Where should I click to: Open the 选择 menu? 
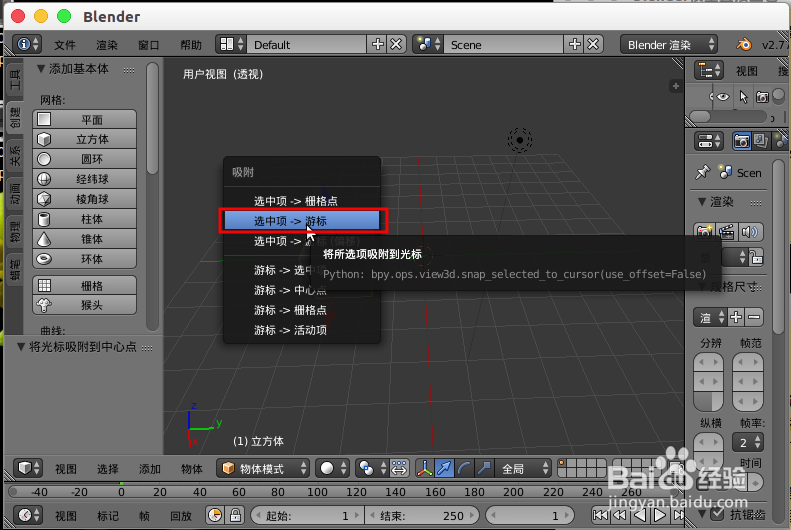(x=107, y=469)
